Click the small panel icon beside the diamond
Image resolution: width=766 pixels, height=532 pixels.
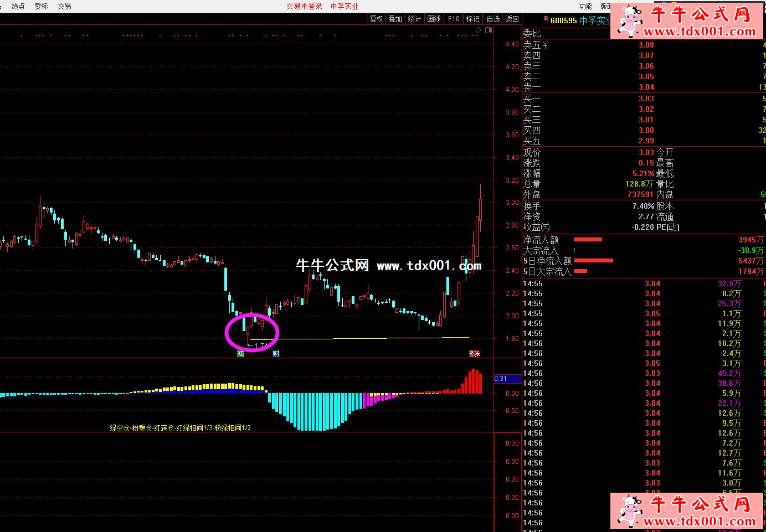[489, 30]
